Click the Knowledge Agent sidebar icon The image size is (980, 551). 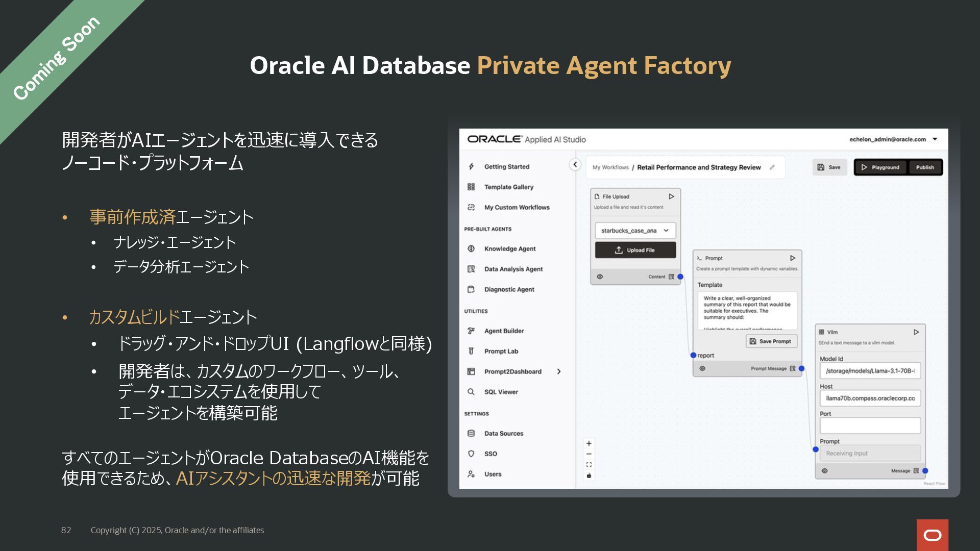[x=471, y=248]
